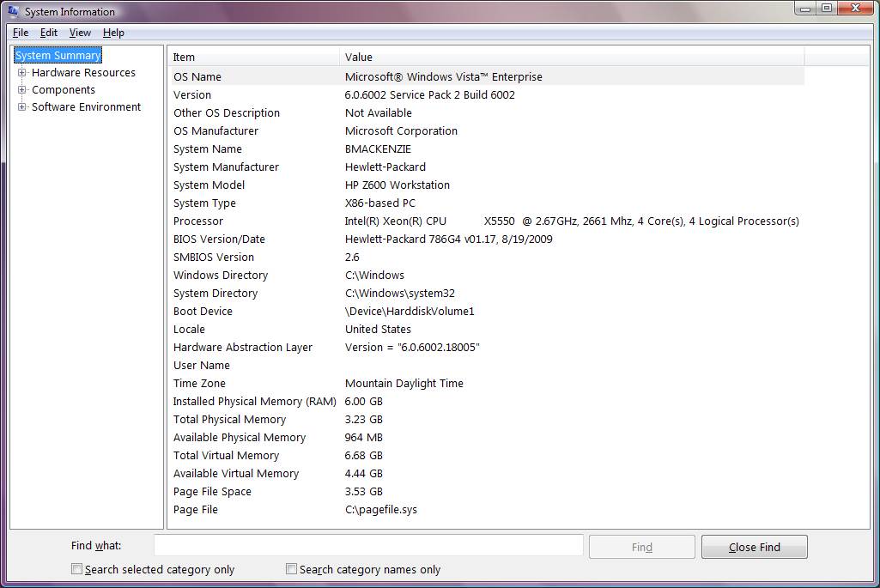Viewport: 880px width, 588px height.
Task: Enable Search category names only checkbox
Action: (x=292, y=569)
